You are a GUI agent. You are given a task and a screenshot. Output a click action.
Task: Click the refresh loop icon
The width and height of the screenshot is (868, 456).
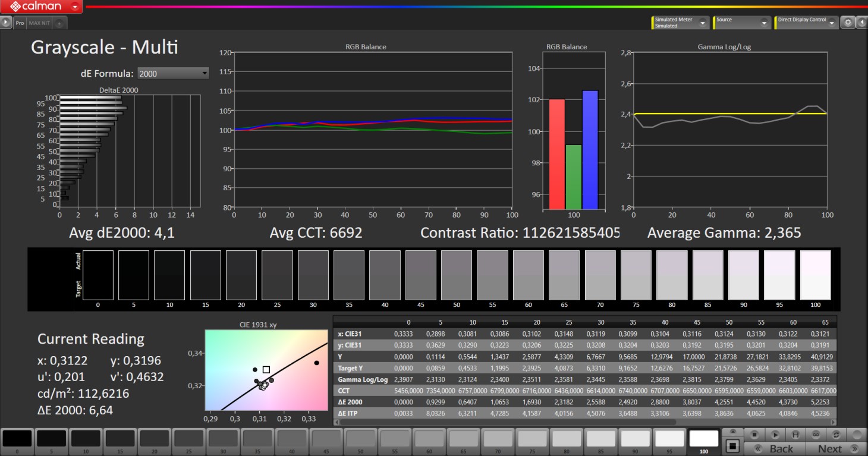836,435
